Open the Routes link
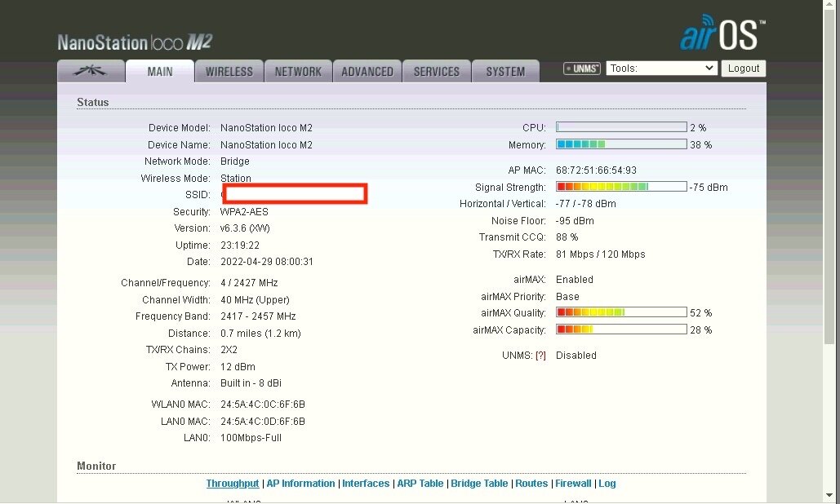840x504 pixels. (531, 483)
